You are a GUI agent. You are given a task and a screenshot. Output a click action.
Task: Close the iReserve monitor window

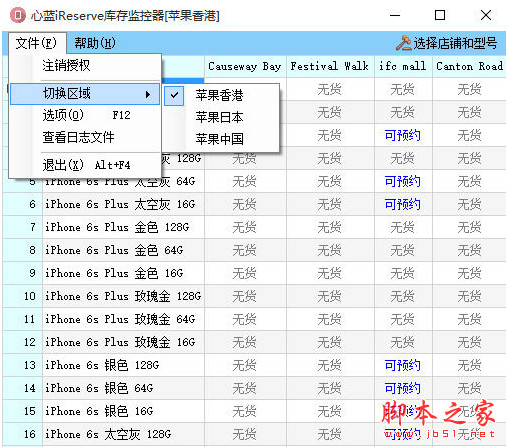(x=486, y=15)
